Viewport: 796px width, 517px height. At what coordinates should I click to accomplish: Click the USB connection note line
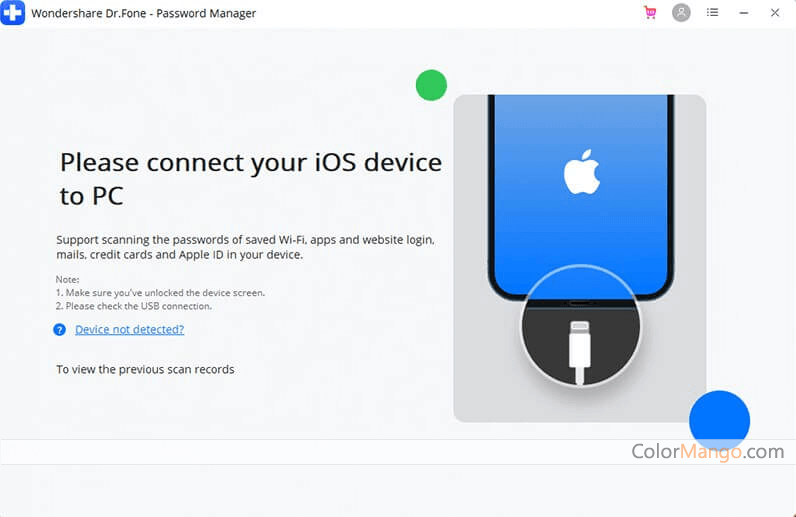(134, 306)
